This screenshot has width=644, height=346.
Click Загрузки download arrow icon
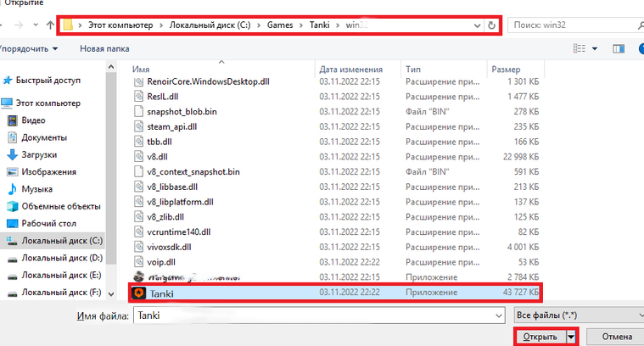[13, 154]
